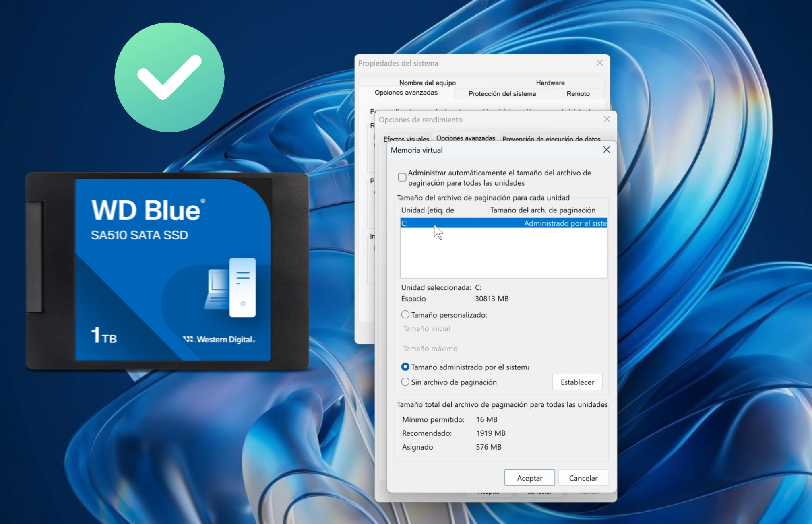Viewport: 812px width, 524px height.
Task: Click Cancelar in Memoria virtual dialog
Action: click(x=583, y=478)
